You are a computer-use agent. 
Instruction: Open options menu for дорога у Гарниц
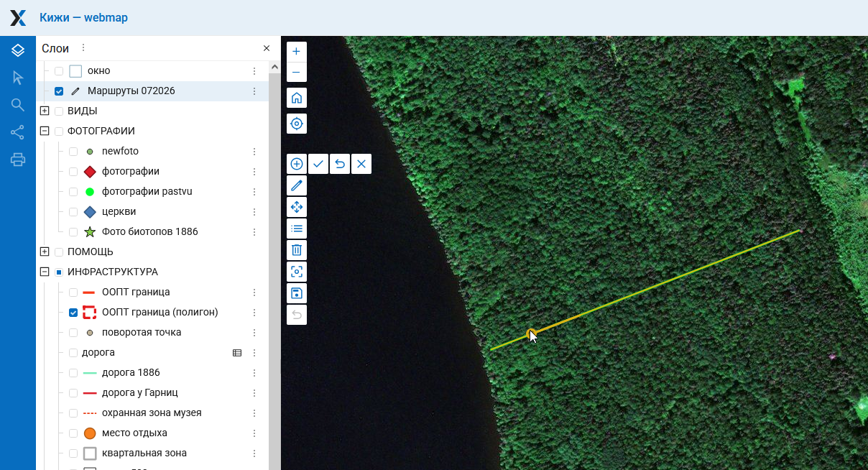tap(254, 393)
